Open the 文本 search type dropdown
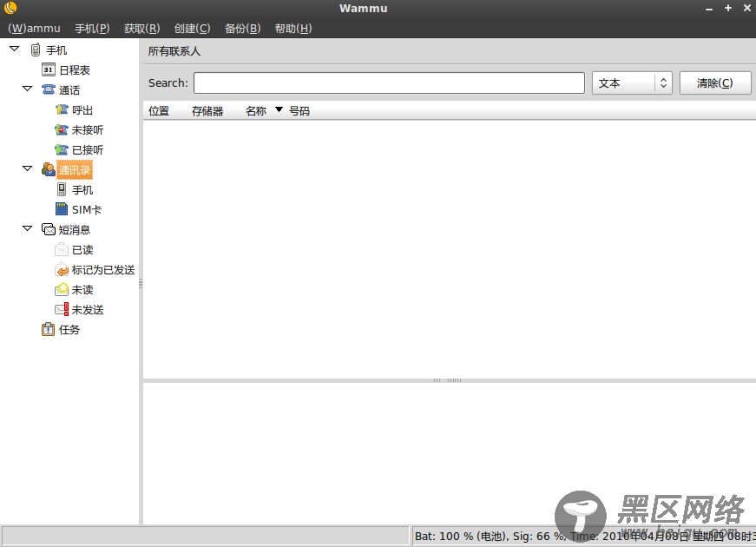The height and width of the screenshot is (547, 756). [x=632, y=83]
